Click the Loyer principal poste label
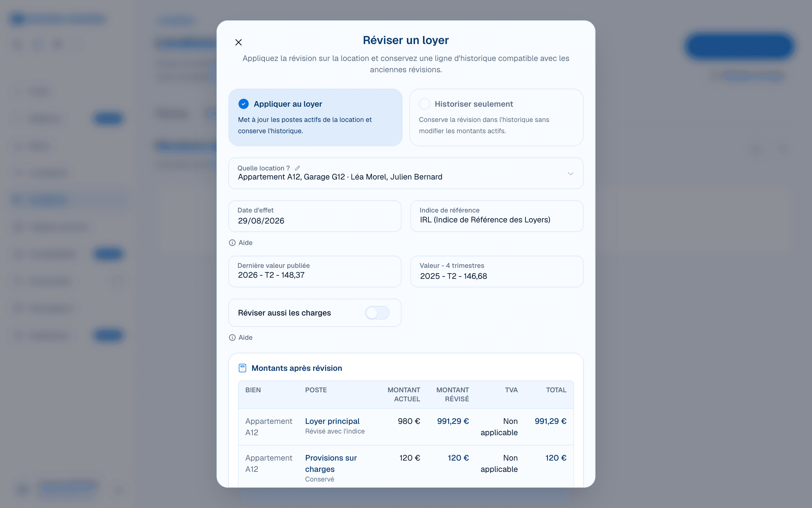This screenshot has height=508, width=812. 332,421
